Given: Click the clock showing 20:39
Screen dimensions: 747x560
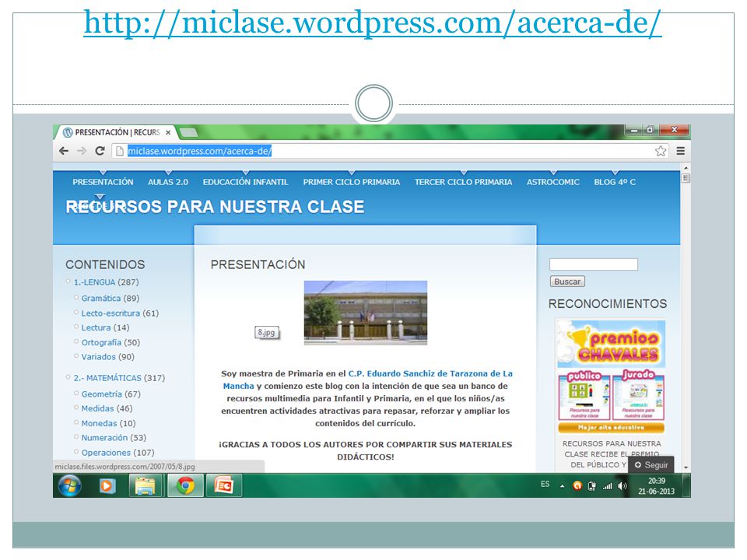Looking at the screenshot, I should (x=657, y=481).
